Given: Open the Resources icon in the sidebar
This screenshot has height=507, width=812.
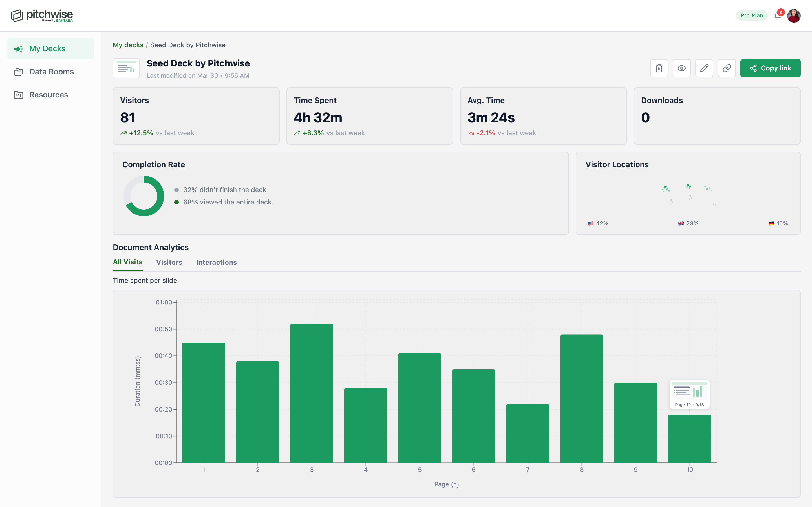Looking at the screenshot, I should (18, 95).
